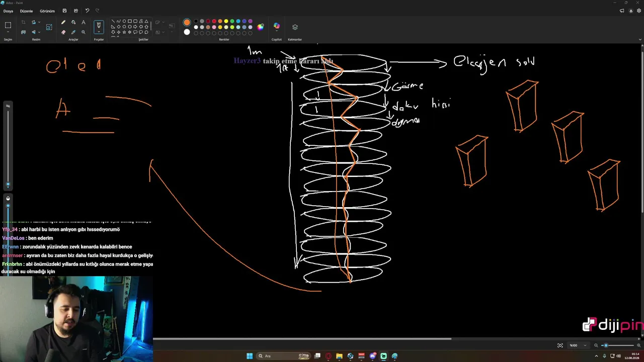Select Color 1 orange swatch

tap(187, 22)
